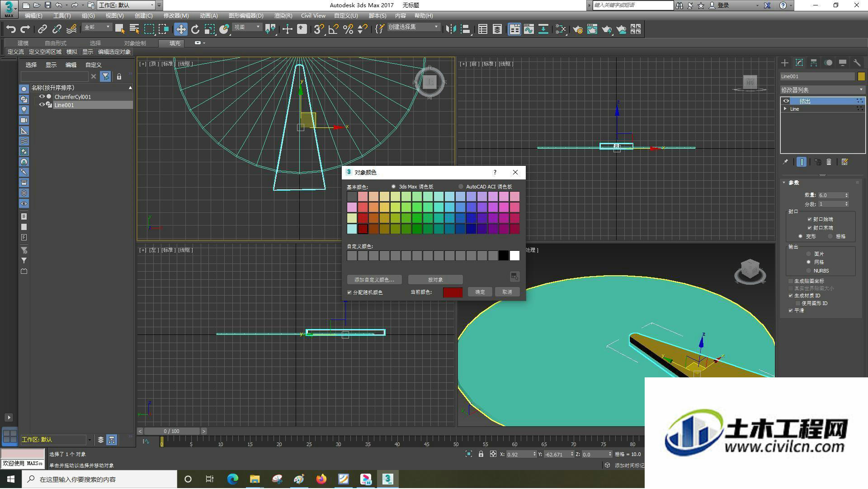Click the current color red swatch
The height and width of the screenshot is (489, 868).
click(453, 292)
